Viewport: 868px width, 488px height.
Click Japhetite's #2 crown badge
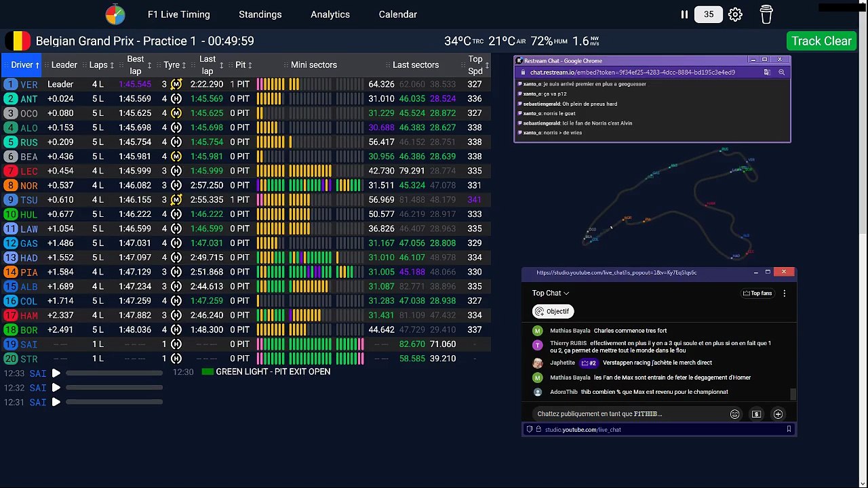588,363
